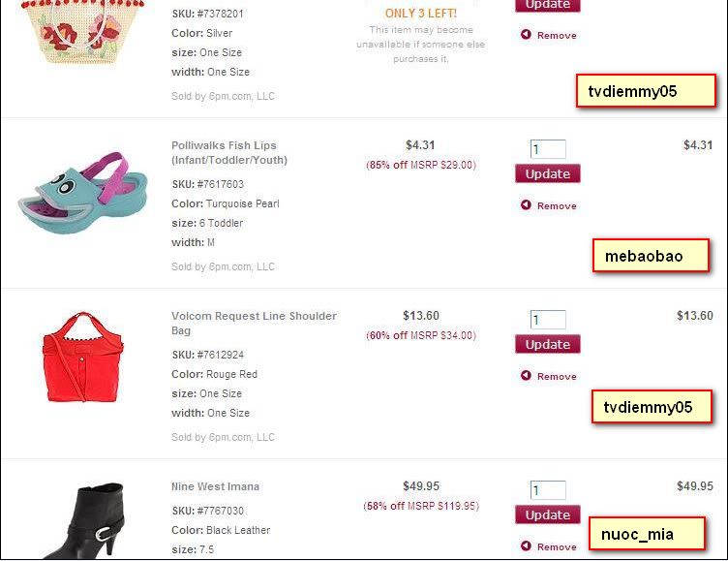The height and width of the screenshot is (561, 728).
Task: Click remove icon for Polliwalks Fish Lips
Action: tap(526, 205)
